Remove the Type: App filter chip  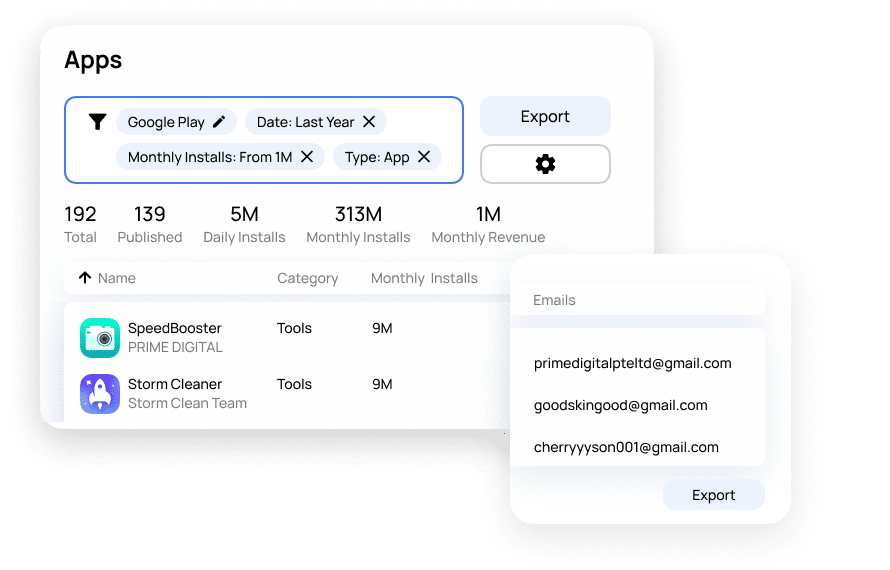[424, 157]
